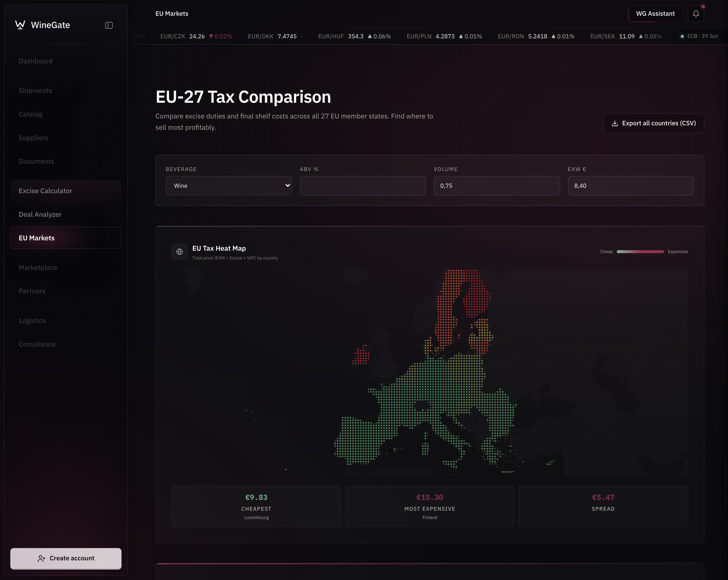Click the €5.47 Spread card
The height and width of the screenshot is (580, 728).
pyautogui.click(x=603, y=506)
